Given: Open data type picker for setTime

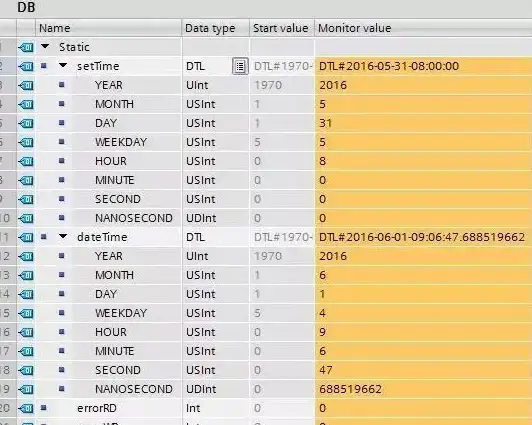Looking at the screenshot, I should [x=240, y=66].
